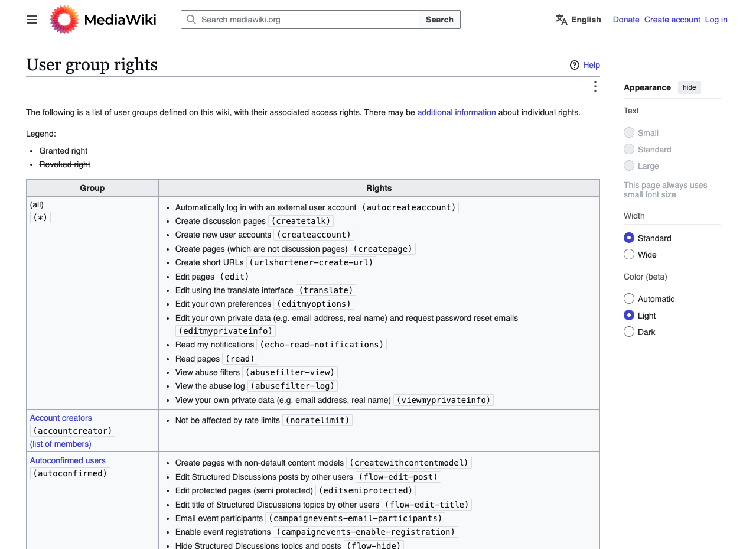Click the (campaignevents-email-participants) code
The width and height of the screenshot is (756, 549).
click(355, 518)
